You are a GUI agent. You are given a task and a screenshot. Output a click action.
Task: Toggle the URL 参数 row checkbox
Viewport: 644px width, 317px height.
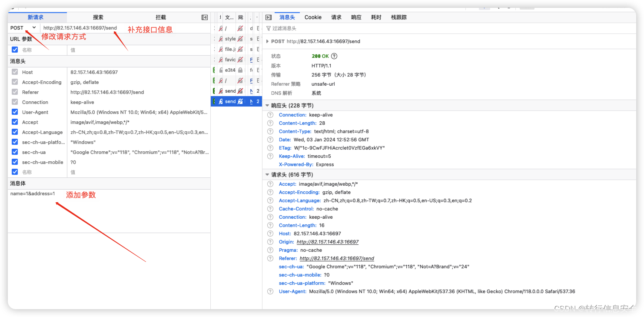point(15,50)
